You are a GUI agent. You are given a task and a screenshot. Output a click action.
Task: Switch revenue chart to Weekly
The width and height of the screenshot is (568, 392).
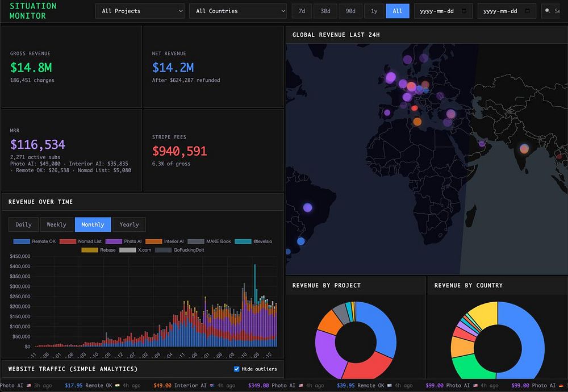[x=56, y=224]
